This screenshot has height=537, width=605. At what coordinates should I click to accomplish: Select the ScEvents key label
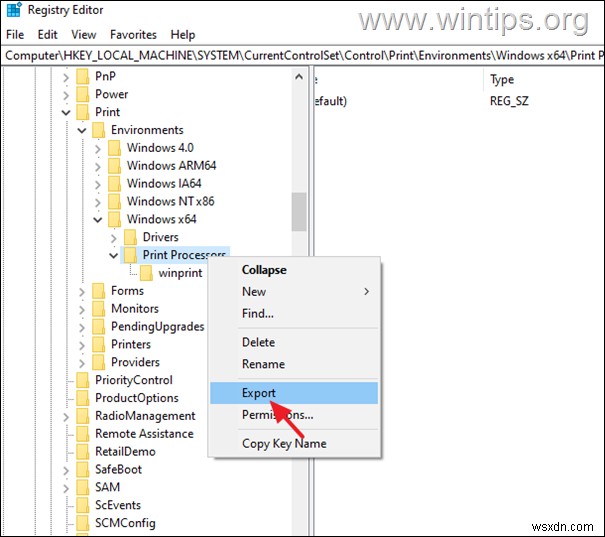(x=118, y=505)
